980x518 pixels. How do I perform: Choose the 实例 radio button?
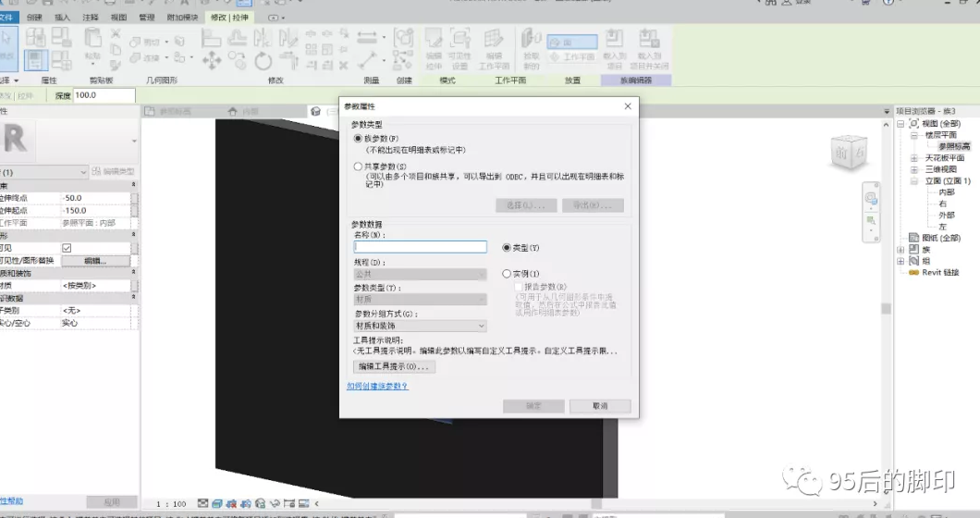click(x=507, y=274)
